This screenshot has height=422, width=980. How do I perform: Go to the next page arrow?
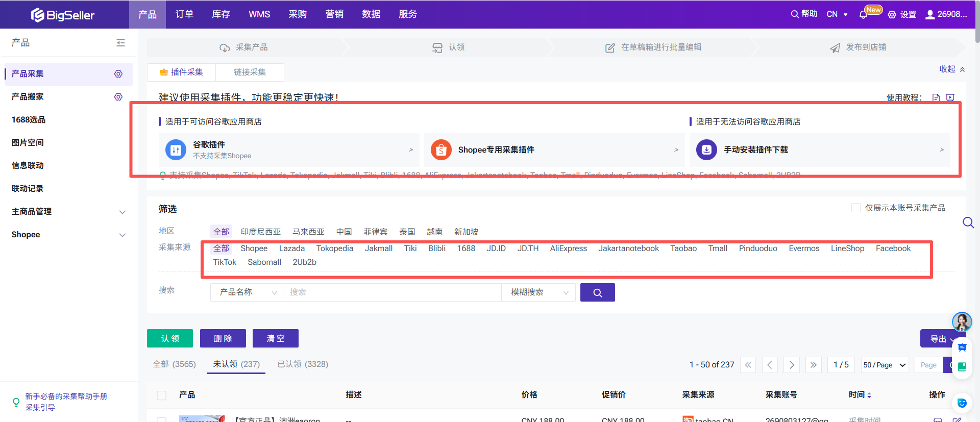coord(791,365)
